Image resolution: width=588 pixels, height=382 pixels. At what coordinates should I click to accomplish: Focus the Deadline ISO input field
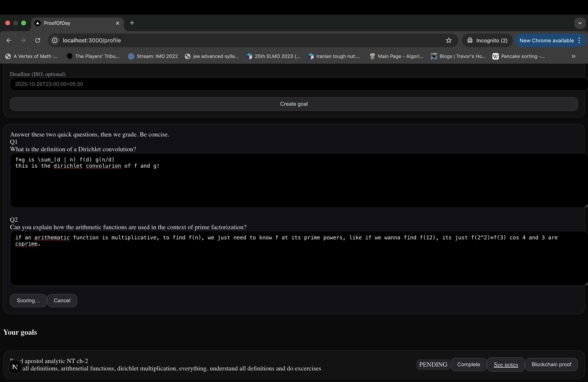[x=296, y=84]
